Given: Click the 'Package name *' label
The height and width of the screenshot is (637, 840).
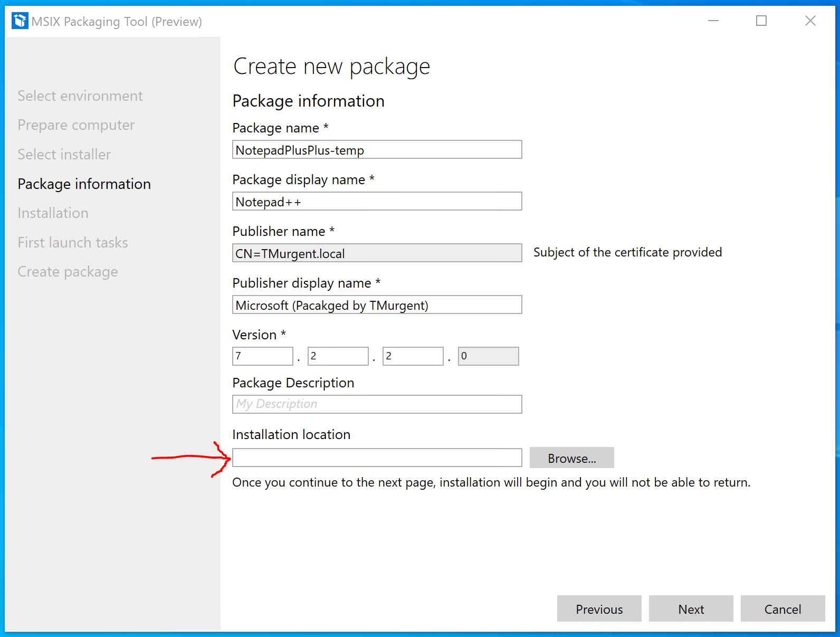Looking at the screenshot, I should [280, 128].
